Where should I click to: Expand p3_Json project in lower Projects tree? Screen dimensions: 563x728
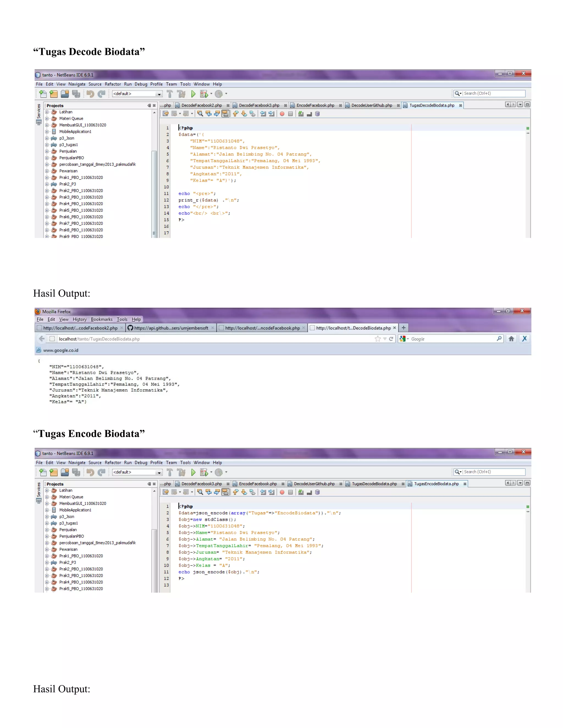point(47,517)
